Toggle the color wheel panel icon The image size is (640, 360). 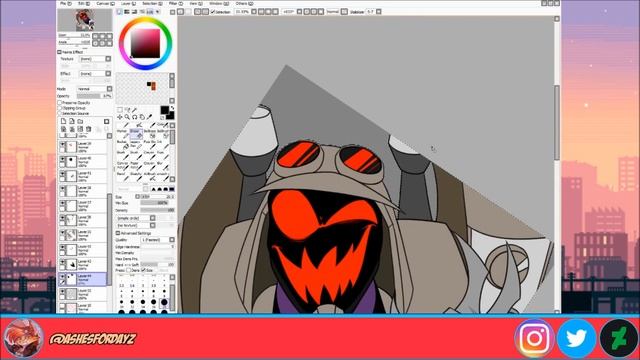click(x=120, y=12)
